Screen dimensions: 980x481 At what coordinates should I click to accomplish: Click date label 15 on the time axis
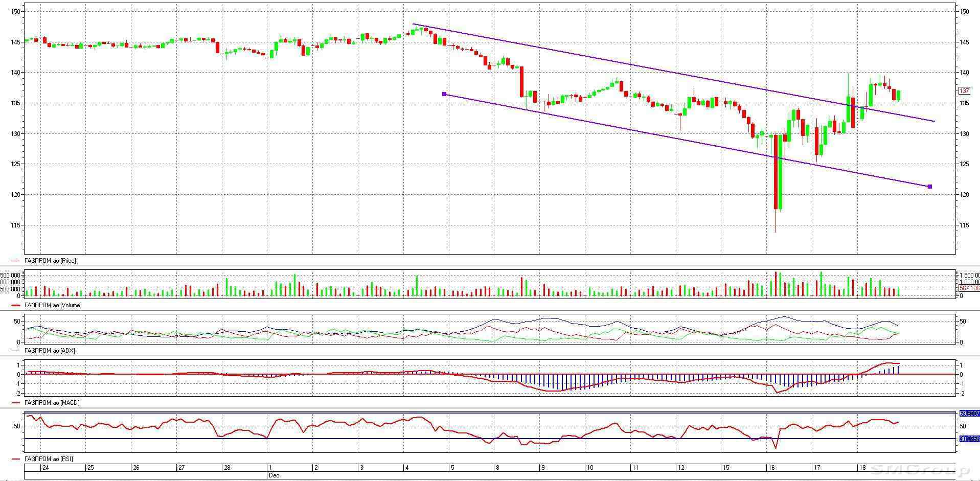(726, 468)
